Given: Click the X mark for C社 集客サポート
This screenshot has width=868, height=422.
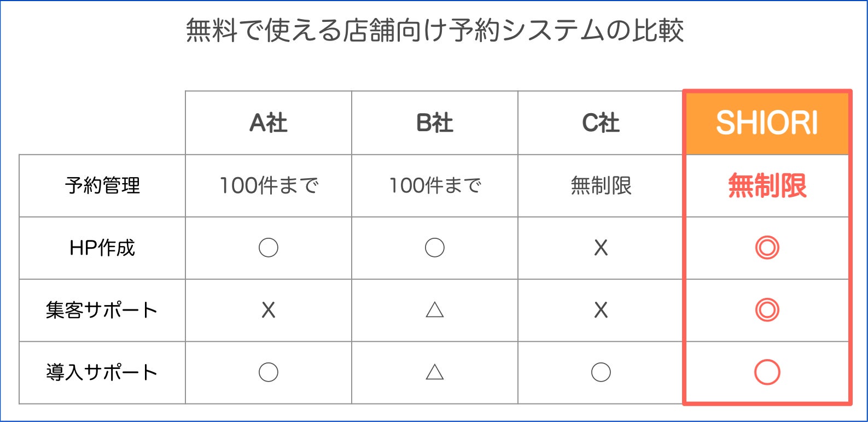Looking at the screenshot, I should click(601, 310).
